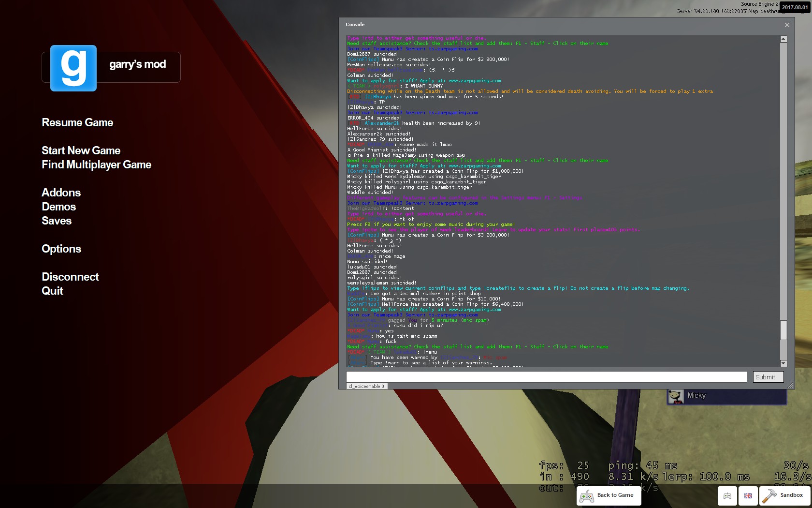Close the Console window
Image resolution: width=812 pixels, height=508 pixels.
787,25
